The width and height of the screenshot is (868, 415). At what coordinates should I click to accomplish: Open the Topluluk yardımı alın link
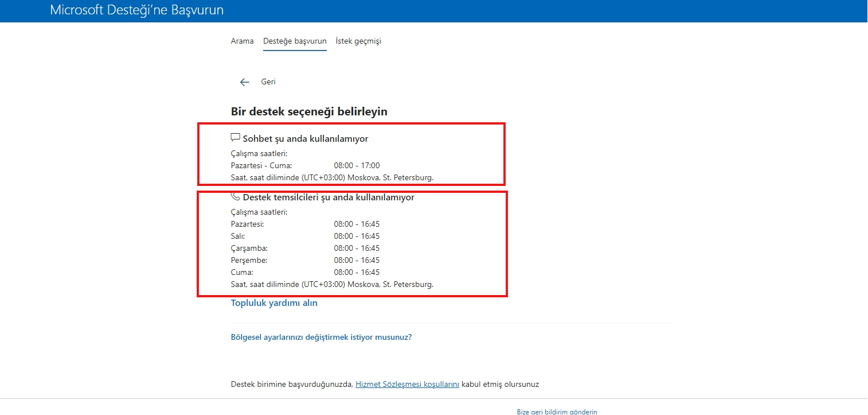coord(274,303)
